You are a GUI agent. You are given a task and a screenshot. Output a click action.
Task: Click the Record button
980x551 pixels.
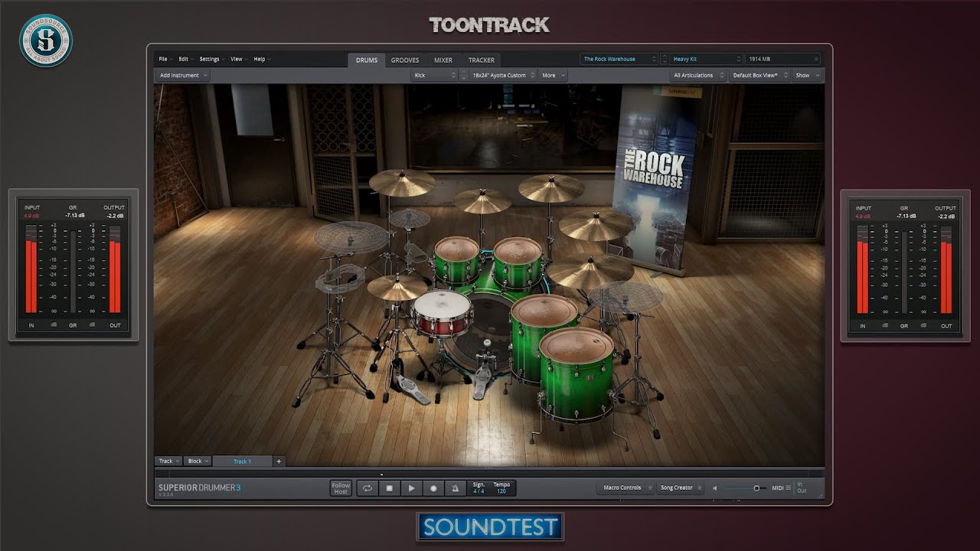click(x=433, y=488)
